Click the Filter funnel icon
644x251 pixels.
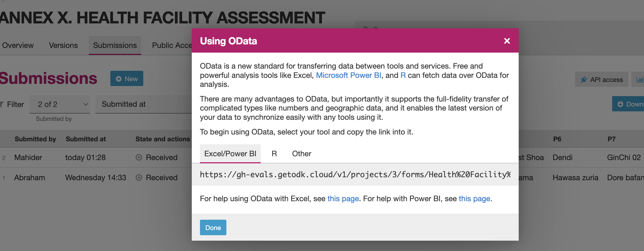(x=2, y=104)
